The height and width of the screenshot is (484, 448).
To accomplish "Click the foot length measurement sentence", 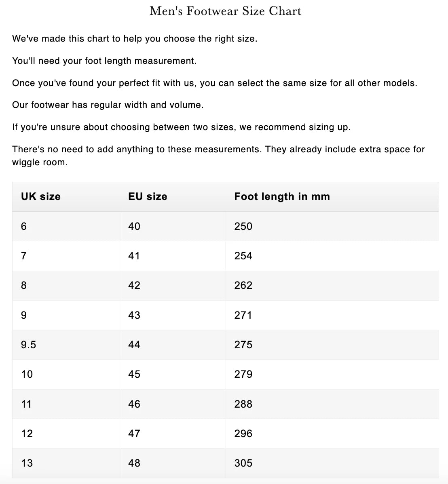I will (x=104, y=61).
